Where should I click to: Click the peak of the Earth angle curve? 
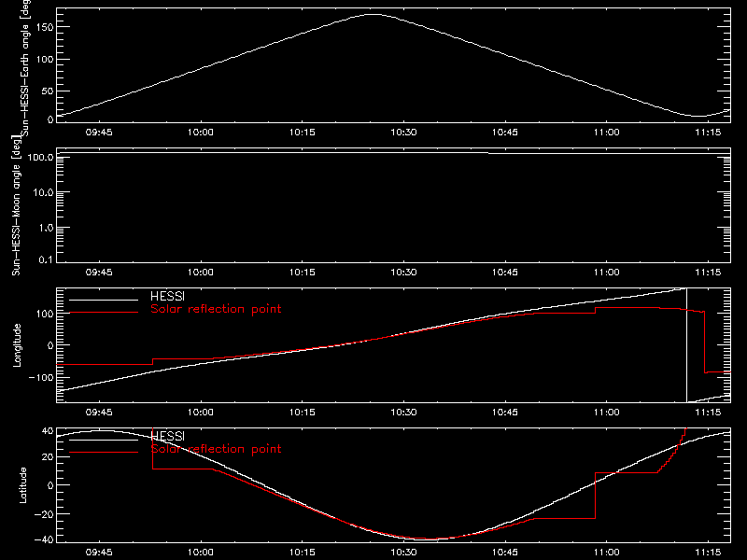[374, 15]
